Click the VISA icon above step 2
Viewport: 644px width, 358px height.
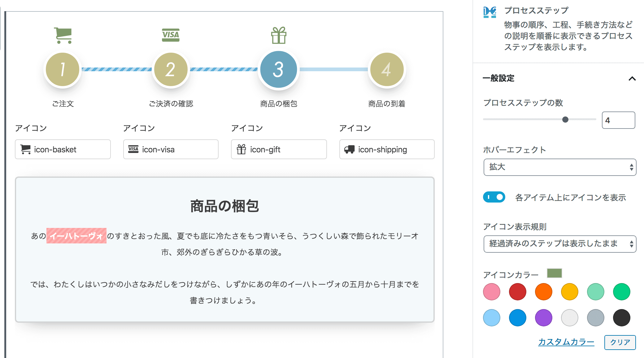tap(171, 35)
